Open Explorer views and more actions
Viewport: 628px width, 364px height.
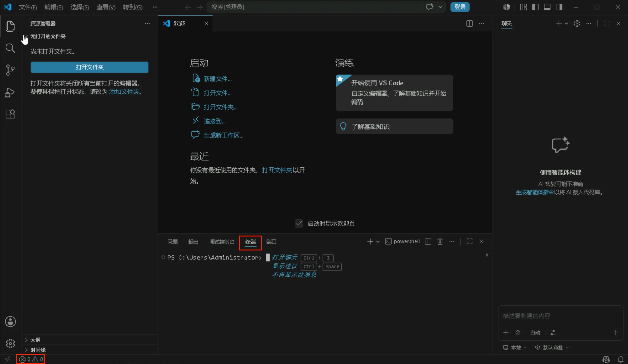[x=147, y=24]
